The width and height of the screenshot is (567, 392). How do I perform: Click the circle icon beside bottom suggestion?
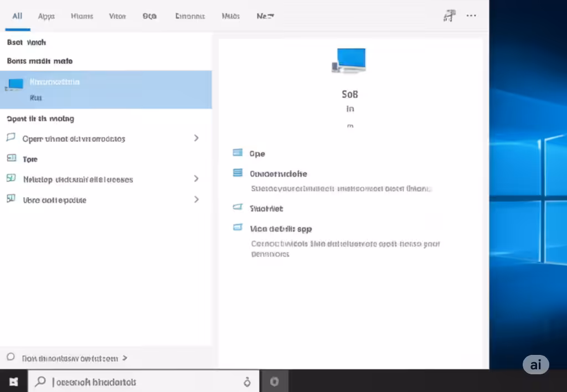[11, 357]
